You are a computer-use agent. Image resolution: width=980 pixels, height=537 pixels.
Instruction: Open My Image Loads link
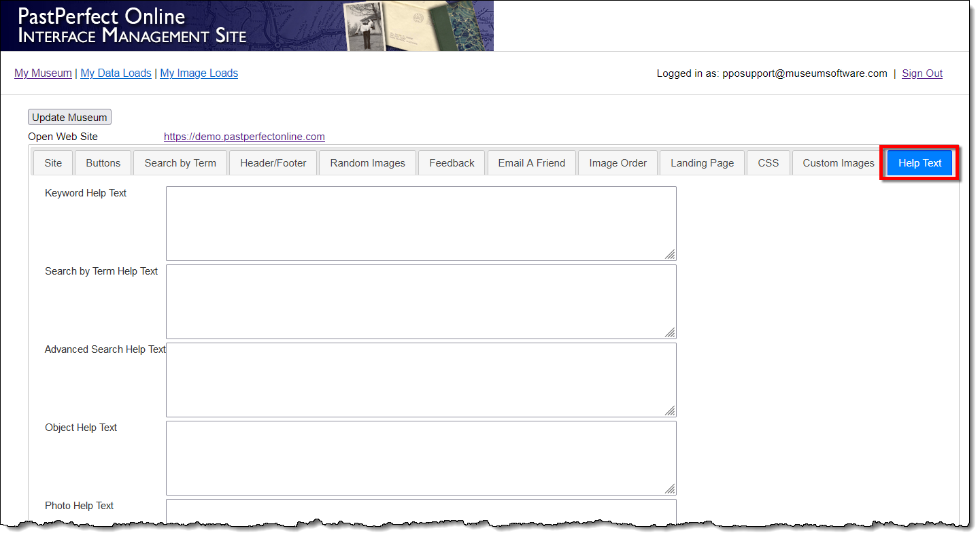point(199,73)
